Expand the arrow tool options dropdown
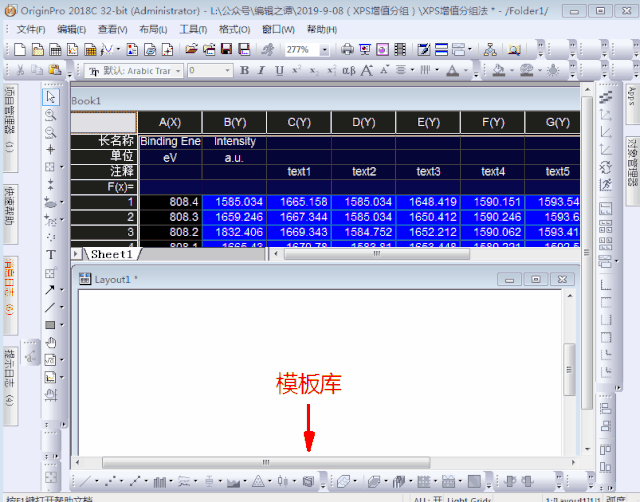The height and width of the screenshot is (502, 640). tap(62, 290)
